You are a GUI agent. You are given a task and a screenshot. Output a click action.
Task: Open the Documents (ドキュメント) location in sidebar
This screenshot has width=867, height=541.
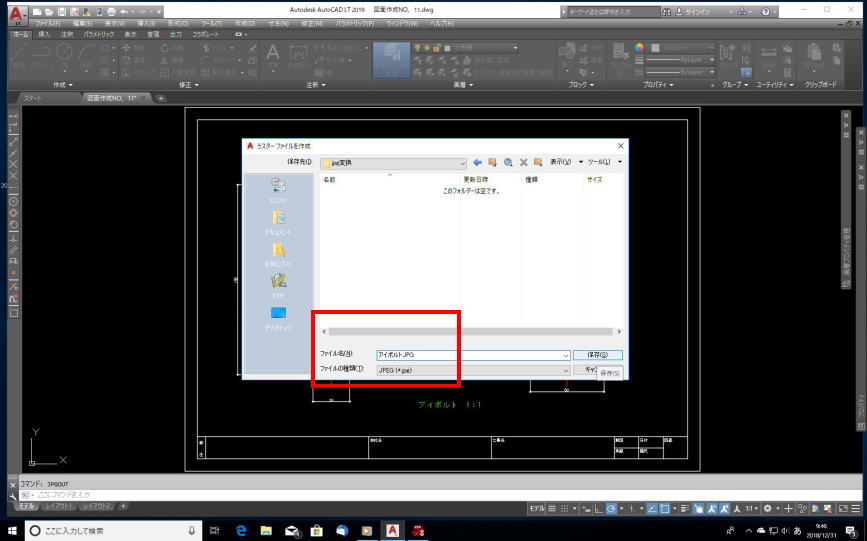[x=278, y=222]
